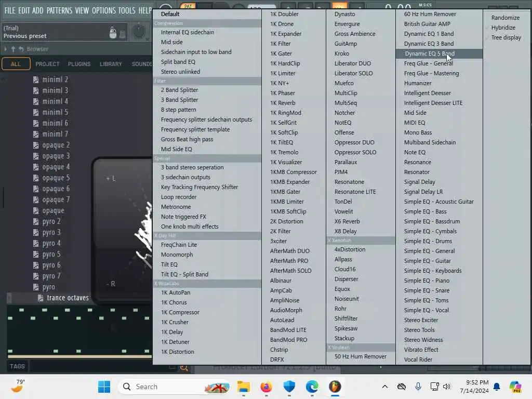Open the ADD menu
Screen dimensions: 532x399
37,10
